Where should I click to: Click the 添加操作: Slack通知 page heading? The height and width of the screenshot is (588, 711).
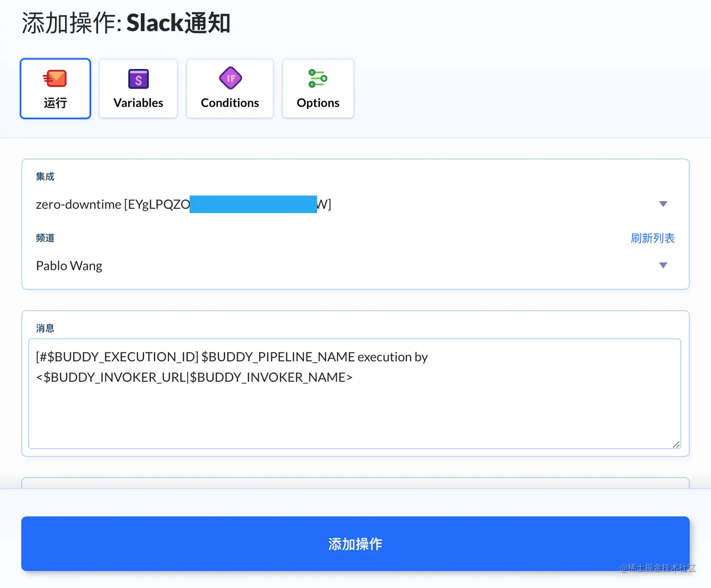tap(126, 23)
